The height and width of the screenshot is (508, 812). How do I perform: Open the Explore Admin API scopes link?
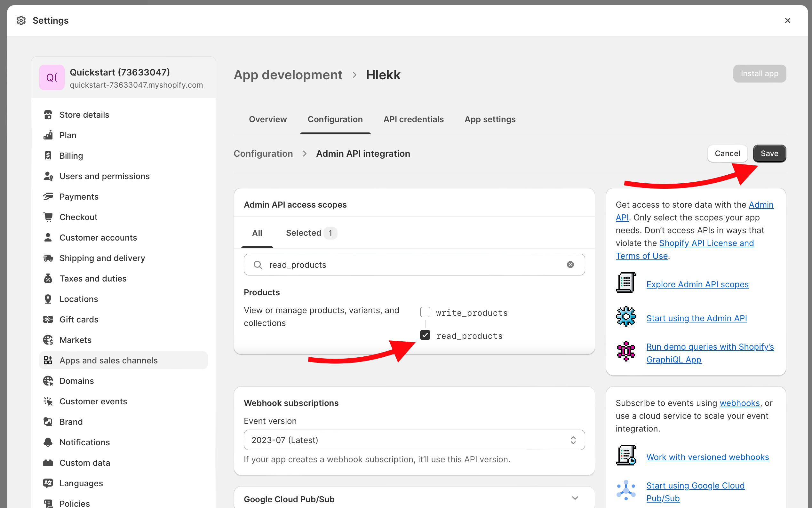coord(697,284)
